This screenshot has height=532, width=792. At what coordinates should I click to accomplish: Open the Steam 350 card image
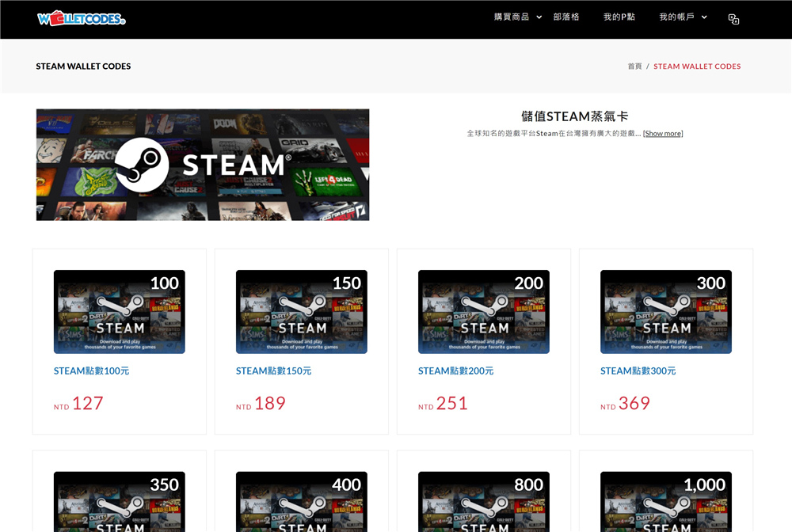(x=120, y=502)
